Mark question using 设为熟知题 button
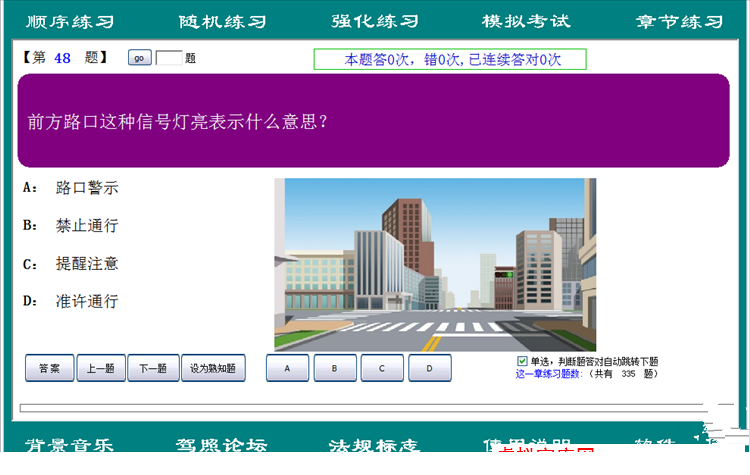 213,368
